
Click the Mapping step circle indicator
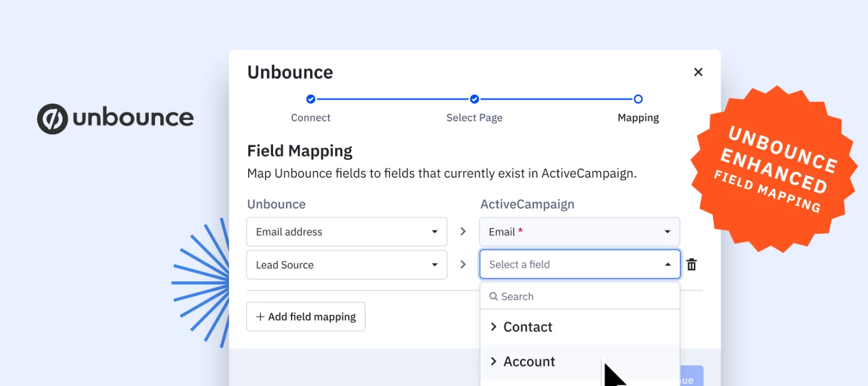(638, 99)
